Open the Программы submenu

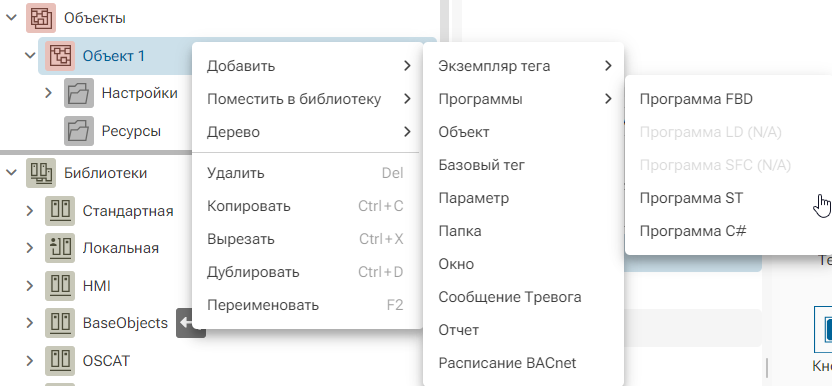pos(523,99)
